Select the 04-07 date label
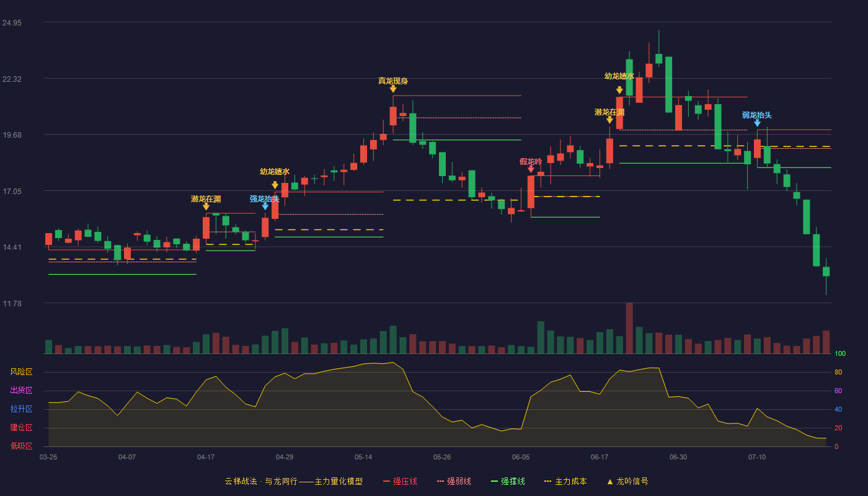This screenshot has height=496, width=868. pos(127,457)
